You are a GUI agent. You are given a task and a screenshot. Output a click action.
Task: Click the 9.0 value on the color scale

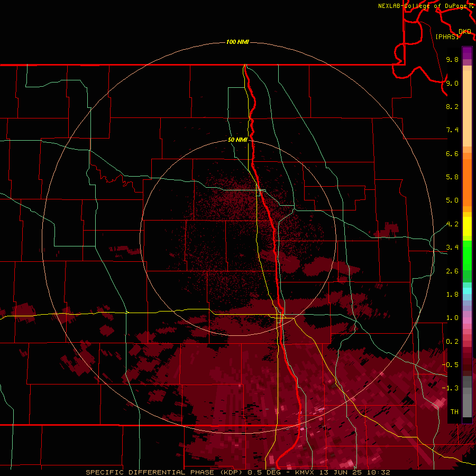(x=452, y=83)
